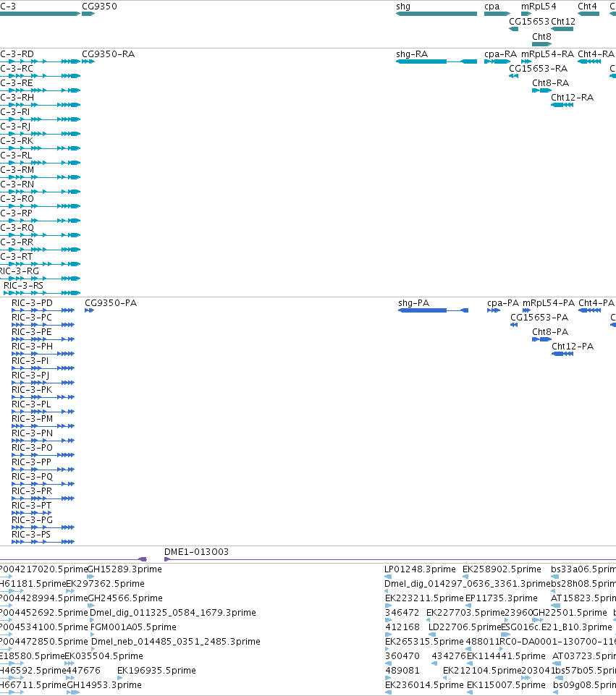Open the Dmel_dig_011325_0584_1679.3prime EST label
This screenshot has height=696, width=616.
[173, 613]
